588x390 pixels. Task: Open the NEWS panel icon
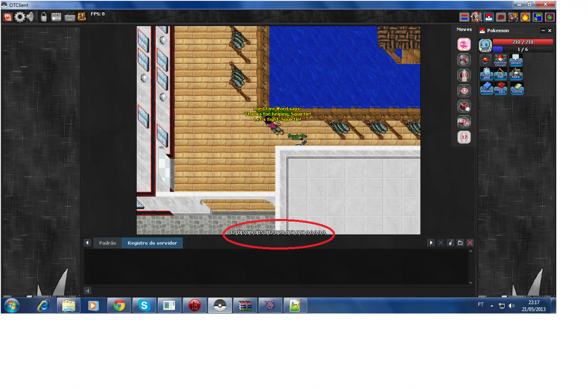click(56, 17)
